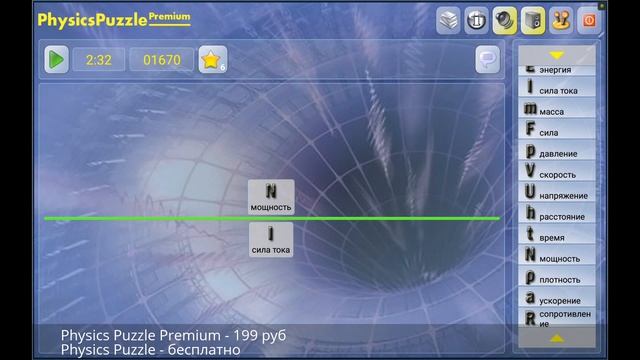Select 'мощность' in the side list
Image resolution: width=640 pixels, height=360 pixels.
pos(557,255)
